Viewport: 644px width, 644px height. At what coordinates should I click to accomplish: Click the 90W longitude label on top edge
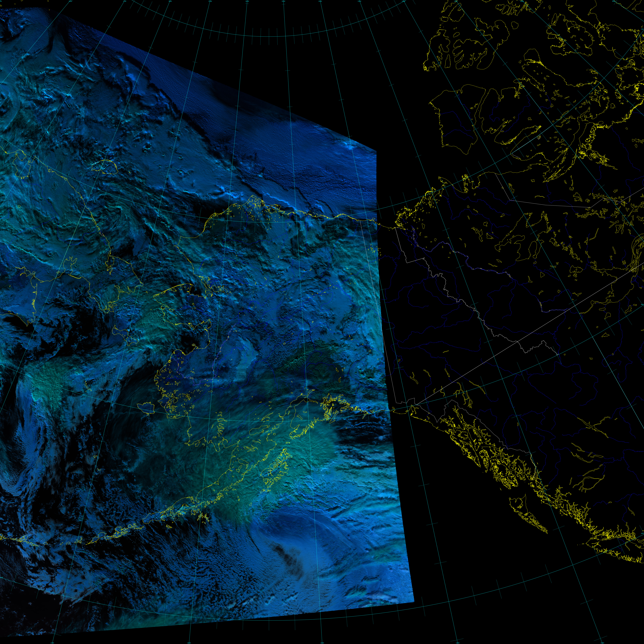click(613, 1)
